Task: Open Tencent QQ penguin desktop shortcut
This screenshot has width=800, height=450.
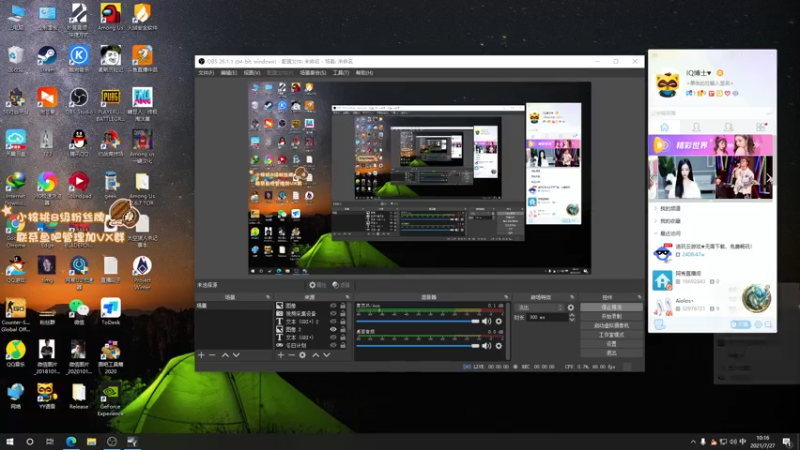Action: click(79, 143)
